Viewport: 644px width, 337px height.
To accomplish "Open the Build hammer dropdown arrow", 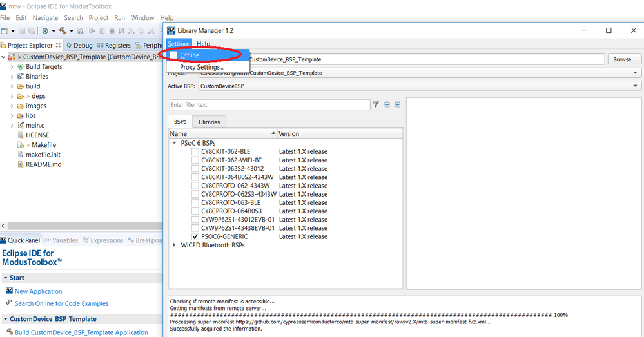I will [x=72, y=31].
